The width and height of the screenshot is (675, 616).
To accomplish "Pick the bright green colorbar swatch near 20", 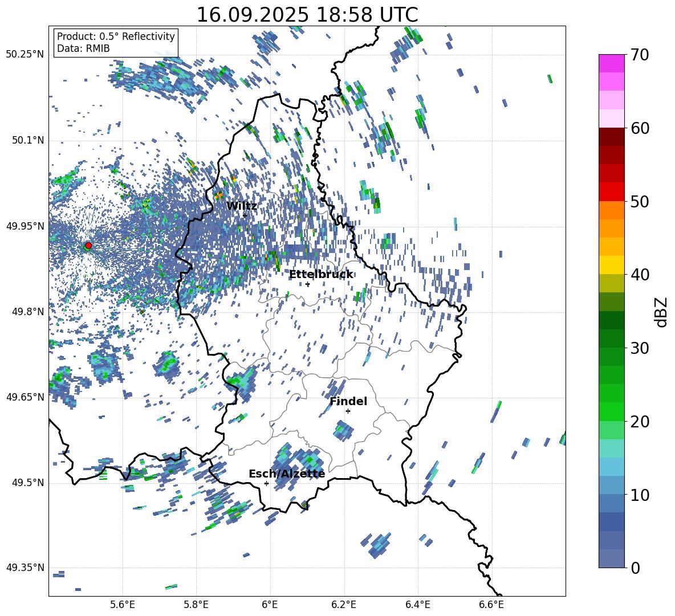I will tap(611, 411).
